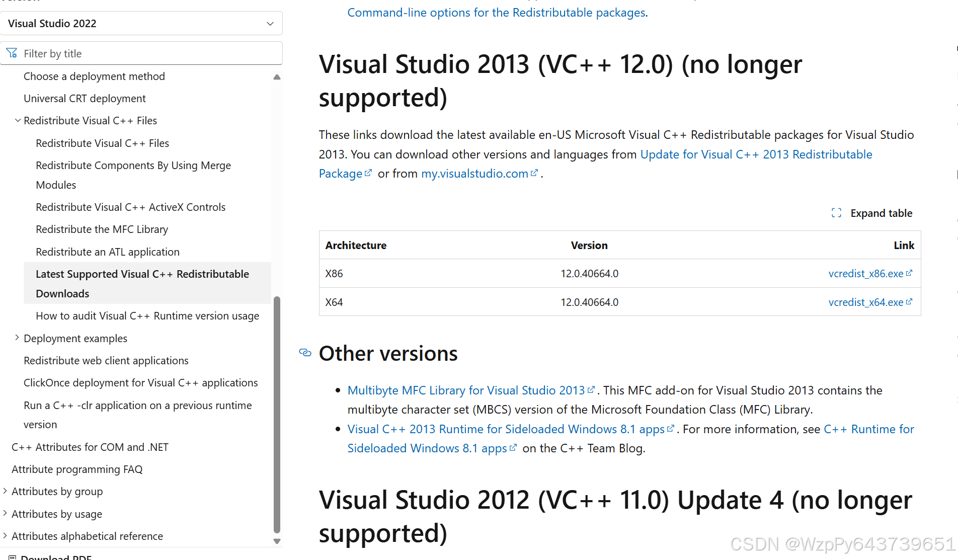The width and height of the screenshot is (958, 560).
Task: Click the Link column header
Action: pyautogui.click(x=904, y=245)
